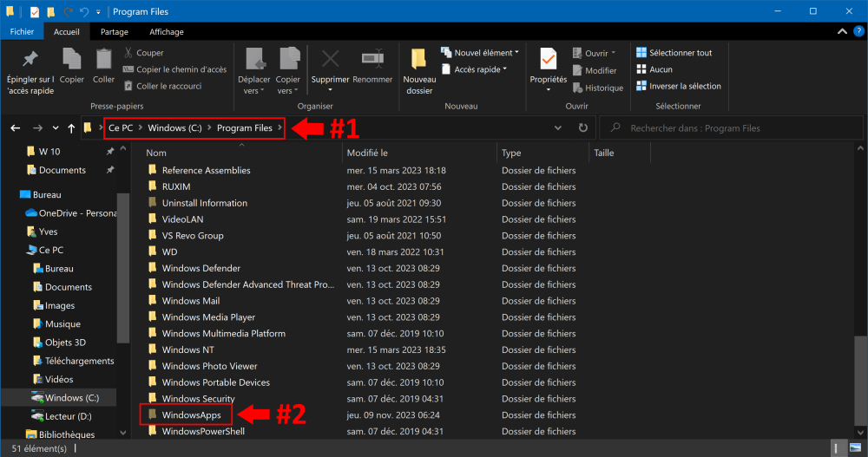Click Aucun to deselect all

(x=654, y=69)
